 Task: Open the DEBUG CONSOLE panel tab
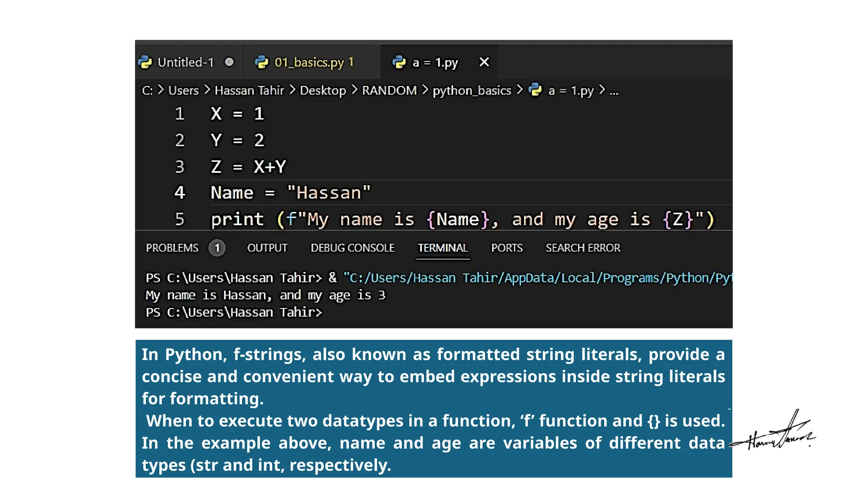pos(352,248)
